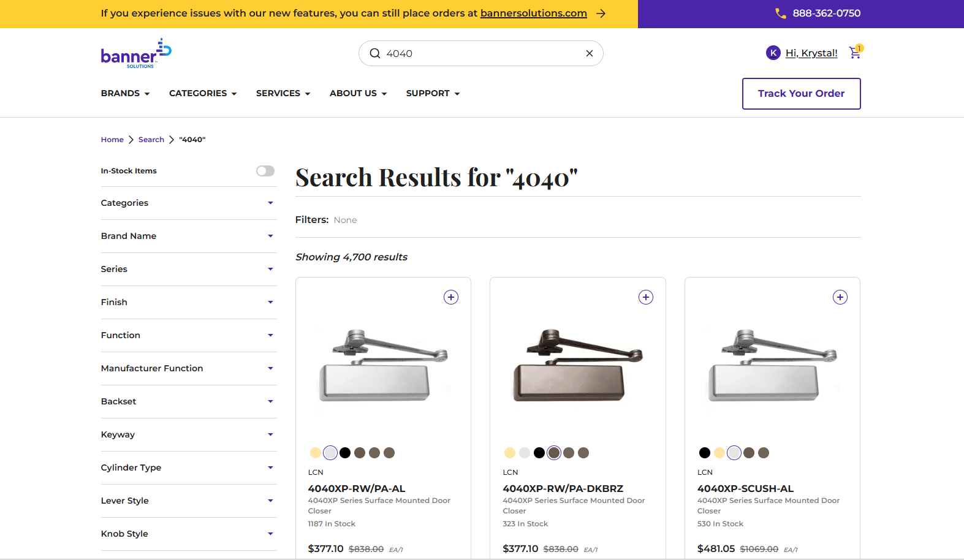The image size is (964, 560).
Task: Open the 4040XP-SCUSH-AL product title
Action: click(x=745, y=488)
